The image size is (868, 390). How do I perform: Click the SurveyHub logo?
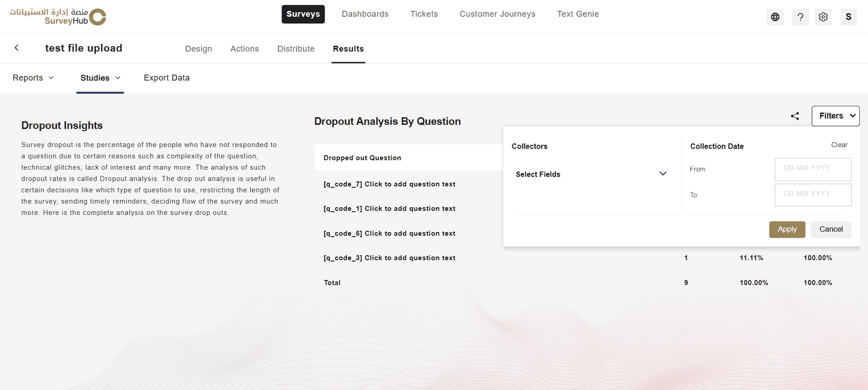point(58,17)
